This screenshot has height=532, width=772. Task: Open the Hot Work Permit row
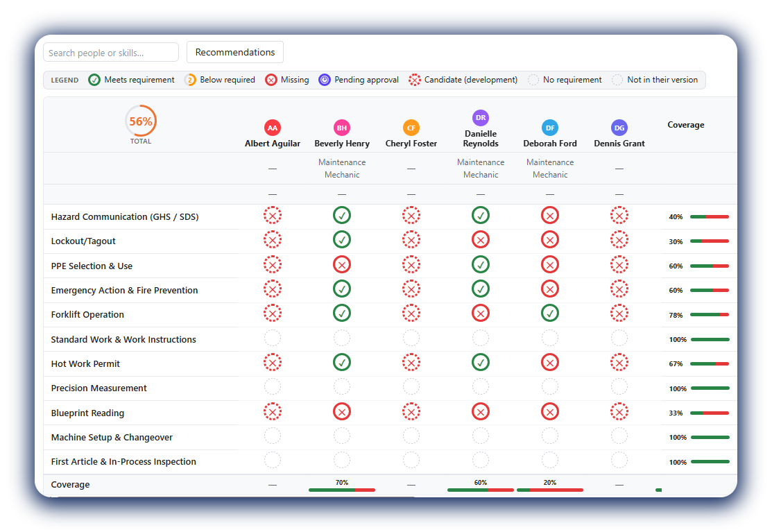86,363
